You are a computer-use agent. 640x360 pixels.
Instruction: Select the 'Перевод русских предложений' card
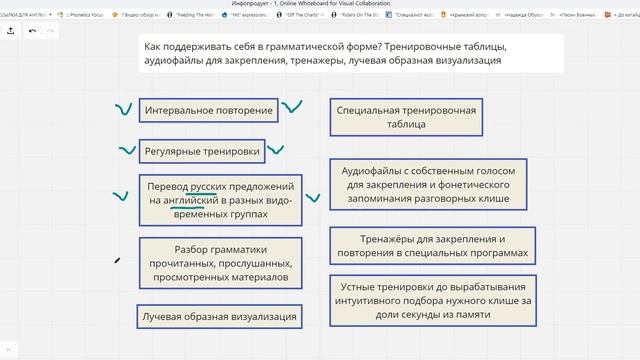click(x=220, y=200)
